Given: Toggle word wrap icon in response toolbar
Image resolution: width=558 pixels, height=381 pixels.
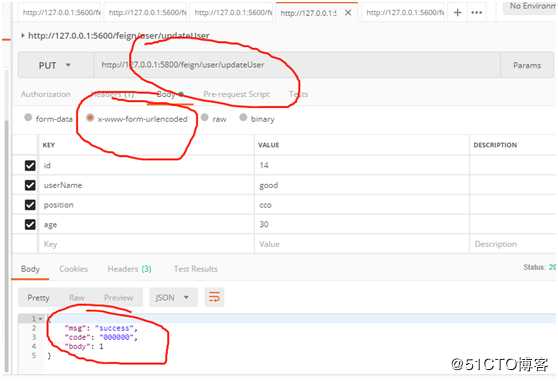Looking at the screenshot, I should click(x=214, y=297).
